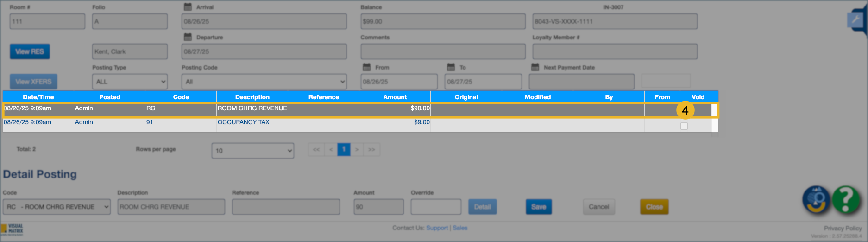This screenshot has width=868, height=242.
Task: Open the green question mark help icon
Action: click(x=846, y=200)
